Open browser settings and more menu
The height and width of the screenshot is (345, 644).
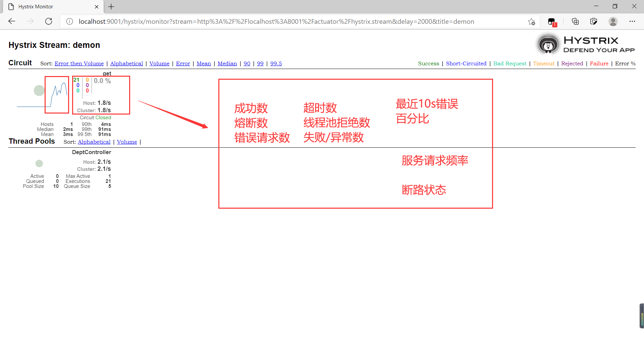click(632, 21)
